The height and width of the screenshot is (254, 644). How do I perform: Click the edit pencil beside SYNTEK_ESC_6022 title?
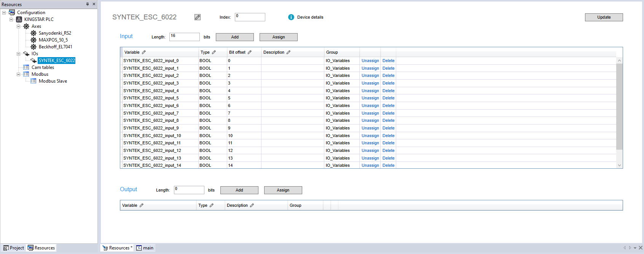click(x=198, y=17)
